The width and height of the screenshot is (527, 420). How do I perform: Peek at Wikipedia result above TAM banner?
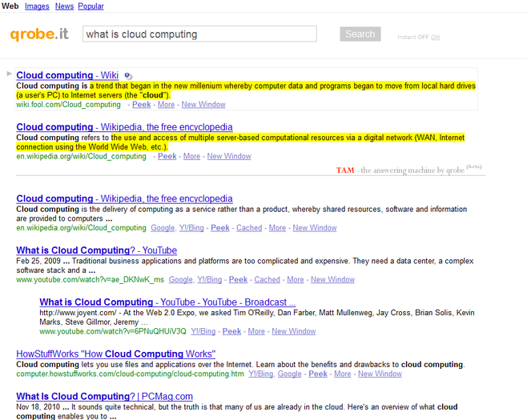pos(167,156)
